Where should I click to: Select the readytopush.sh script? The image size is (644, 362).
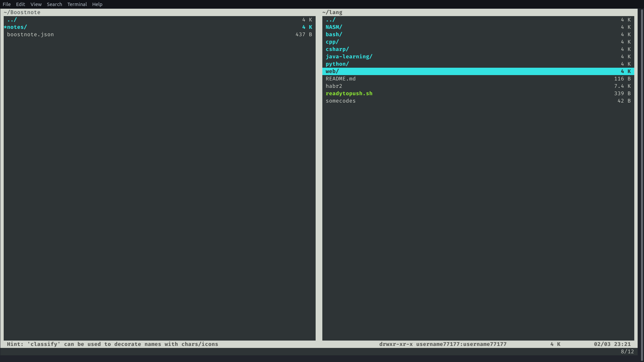pos(349,94)
